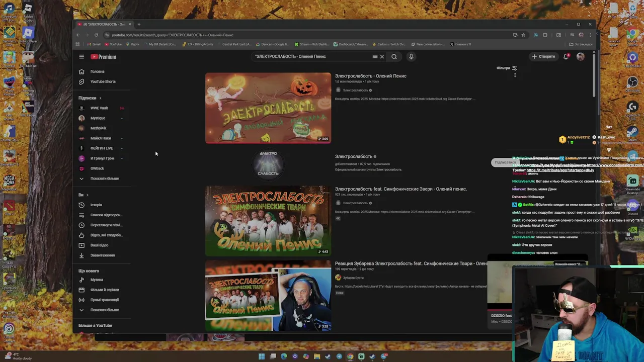Click page vertical scrollbar
Viewport: 644px width, 362px height.
click(x=594, y=75)
